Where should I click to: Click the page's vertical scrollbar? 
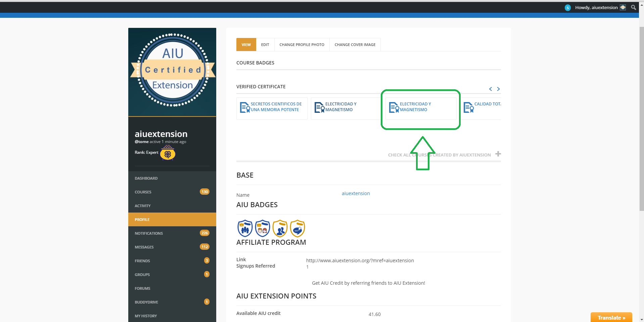pyautogui.click(x=641, y=118)
